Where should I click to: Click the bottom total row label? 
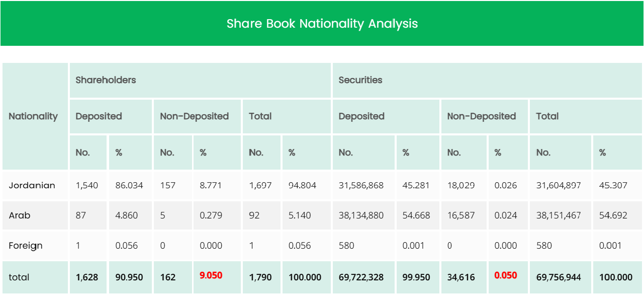pyautogui.click(x=19, y=277)
